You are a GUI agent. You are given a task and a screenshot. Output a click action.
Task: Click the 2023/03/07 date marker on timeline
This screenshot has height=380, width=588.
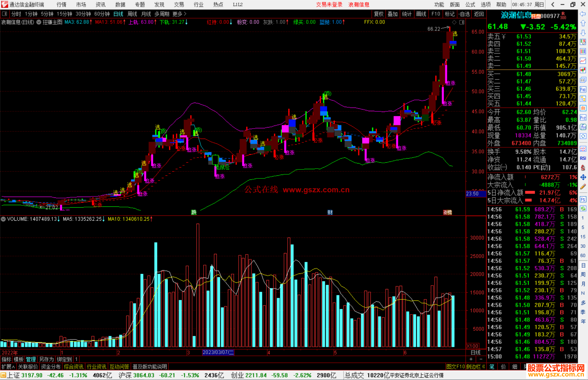(218, 352)
